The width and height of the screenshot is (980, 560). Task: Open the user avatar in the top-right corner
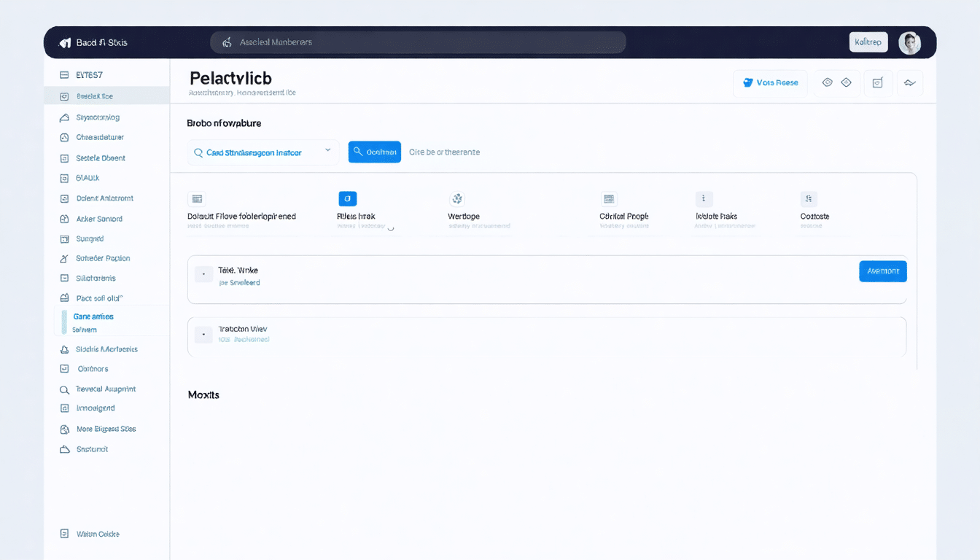(x=909, y=43)
